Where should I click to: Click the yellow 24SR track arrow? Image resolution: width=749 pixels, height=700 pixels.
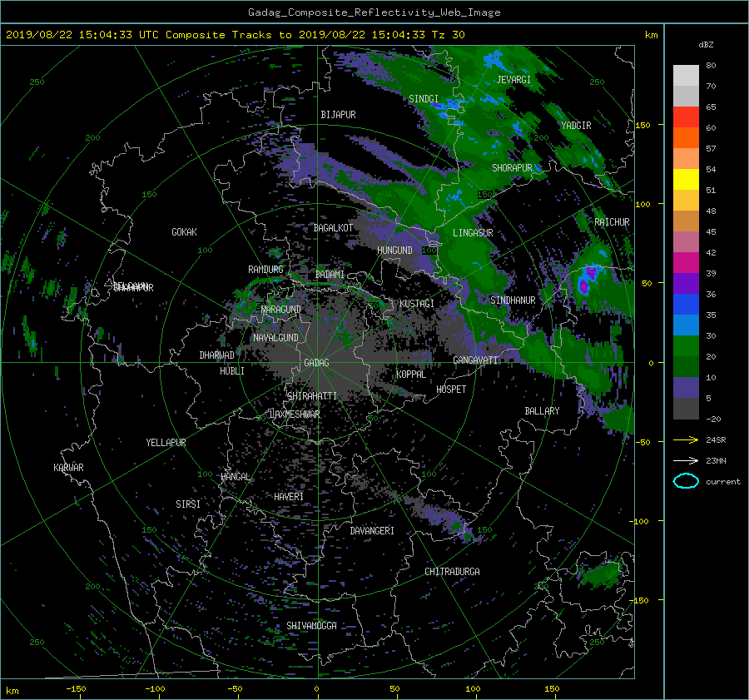point(686,439)
